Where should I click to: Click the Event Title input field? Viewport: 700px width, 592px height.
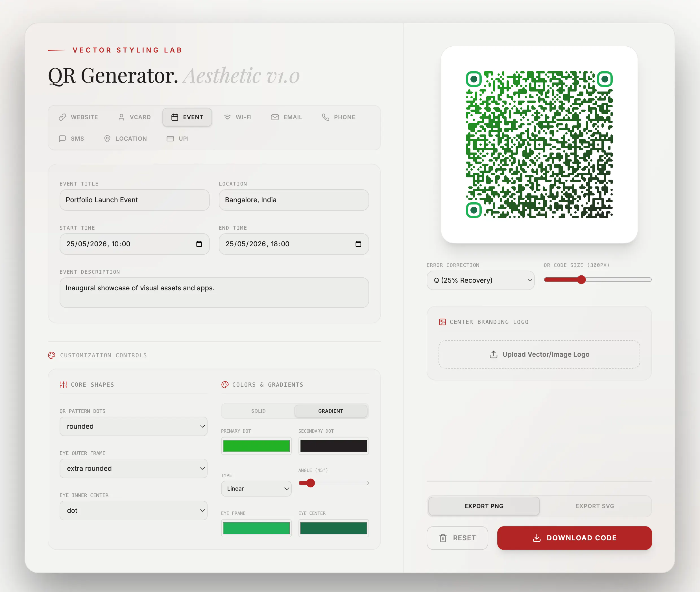[x=135, y=200]
